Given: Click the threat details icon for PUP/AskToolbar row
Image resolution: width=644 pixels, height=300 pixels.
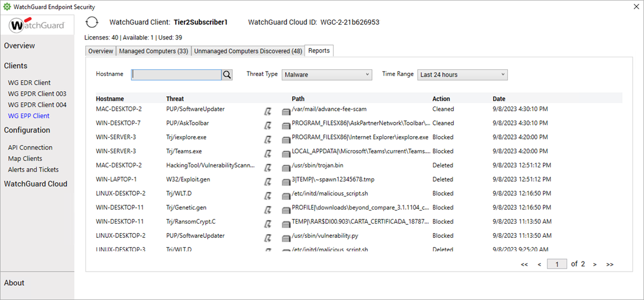Looking at the screenshot, I should coord(268,124).
